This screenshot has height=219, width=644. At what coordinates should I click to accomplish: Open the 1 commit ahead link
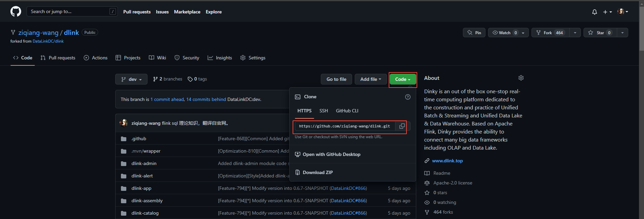167,99
